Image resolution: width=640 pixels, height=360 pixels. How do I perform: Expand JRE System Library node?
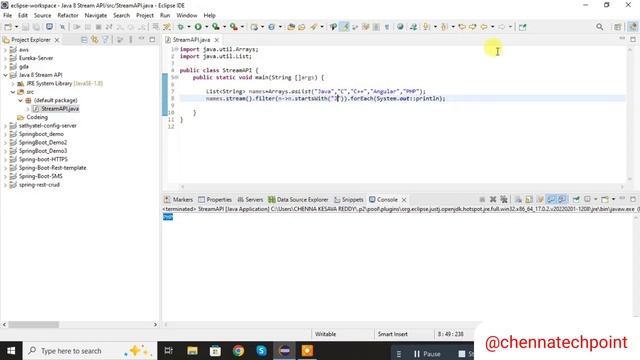pyautogui.click(x=13, y=83)
